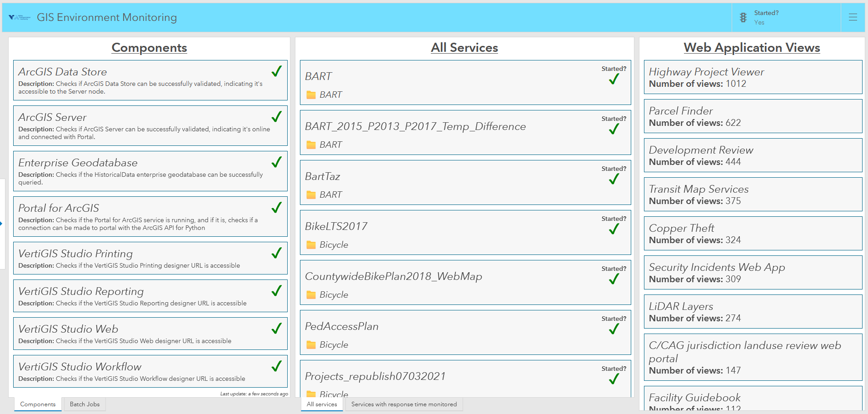Click the traffic light Started indicator icon
This screenshot has height=414, width=868.
[743, 18]
